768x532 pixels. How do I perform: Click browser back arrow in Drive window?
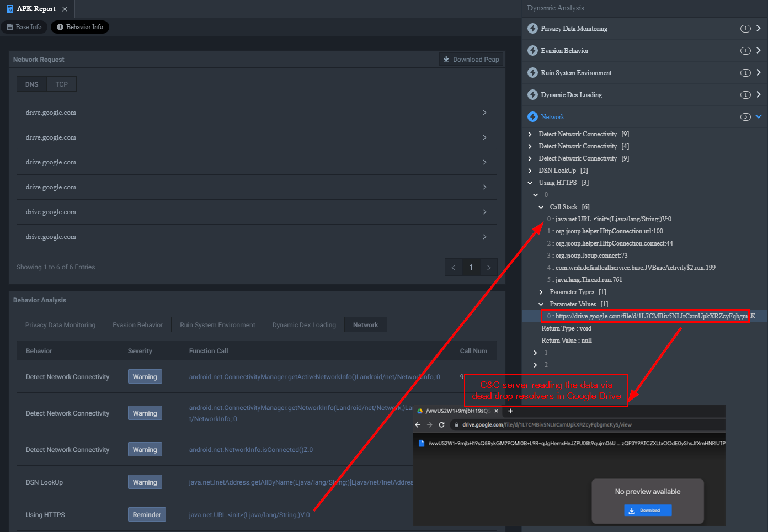coord(418,425)
